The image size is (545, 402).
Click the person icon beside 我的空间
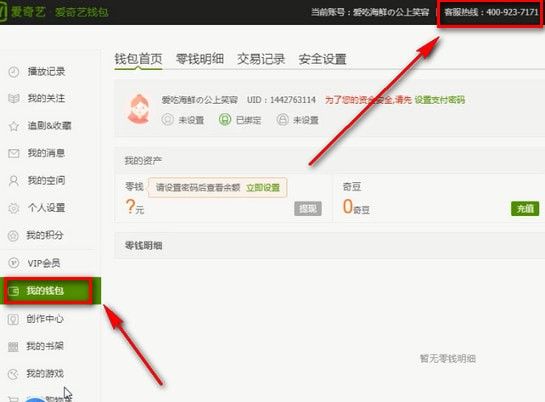[x=14, y=181]
